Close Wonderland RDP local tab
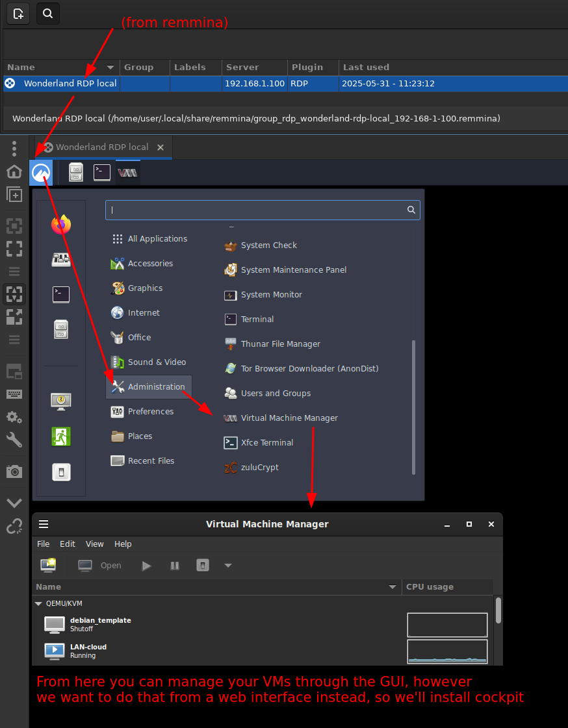The image size is (568, 728). tap(161, 147)
